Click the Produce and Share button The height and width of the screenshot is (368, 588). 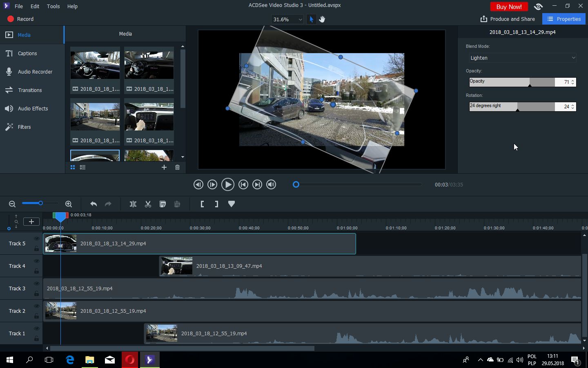click(x=508, y=19)
